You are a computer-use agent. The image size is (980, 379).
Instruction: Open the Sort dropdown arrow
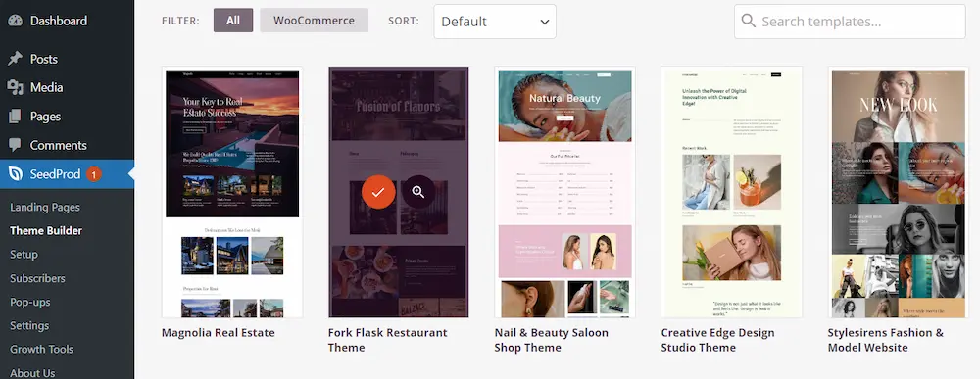click(544, 22)
